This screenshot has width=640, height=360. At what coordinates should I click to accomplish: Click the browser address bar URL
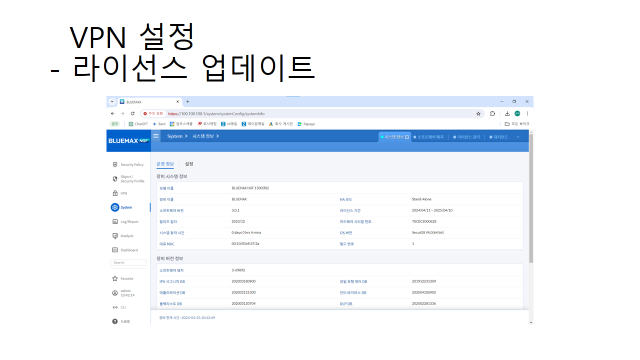click(x=216, y=114)
